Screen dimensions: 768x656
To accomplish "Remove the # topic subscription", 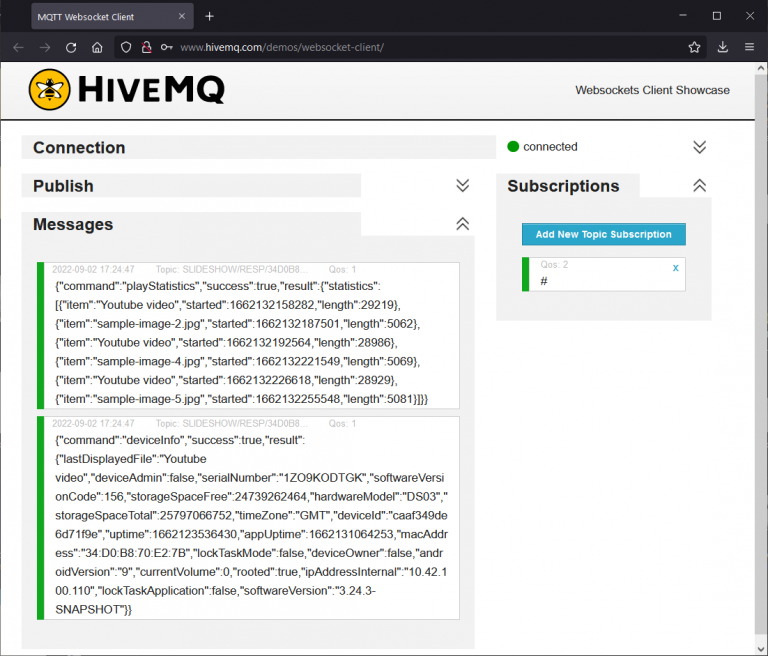I will [675, 268].
